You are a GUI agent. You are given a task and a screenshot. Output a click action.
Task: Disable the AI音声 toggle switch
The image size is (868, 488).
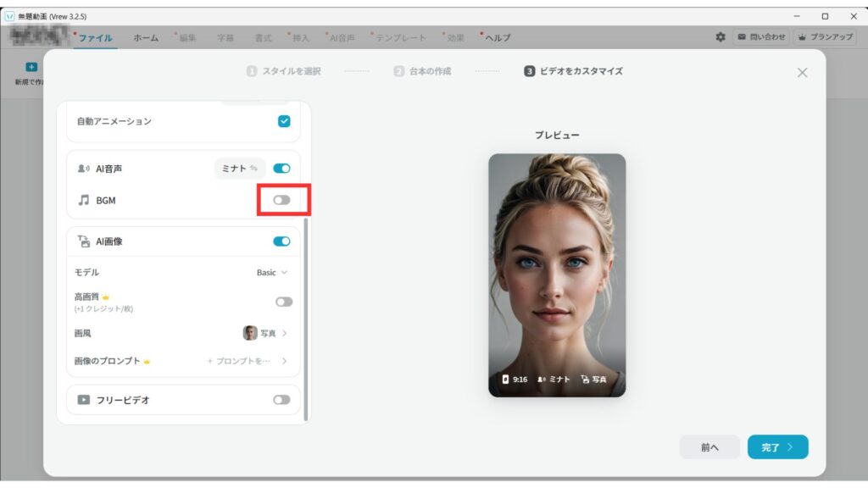coord(281,169)
